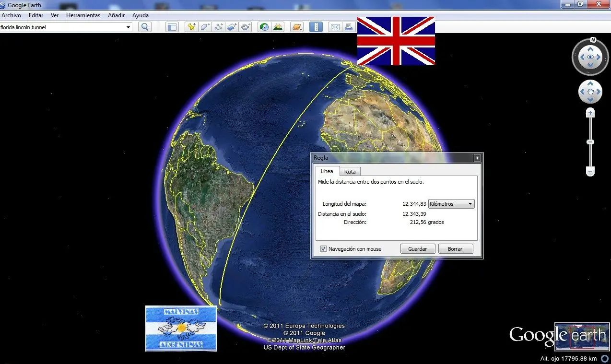Move right with the hand joystick arrow
Viewport: 611px width, 364px height.
(599, 92)
